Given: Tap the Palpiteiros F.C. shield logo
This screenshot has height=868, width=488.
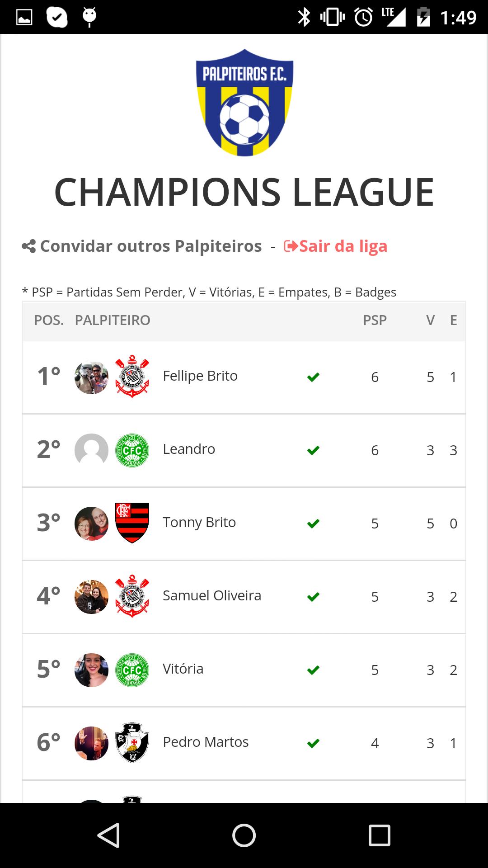Looking at the screenshot, I should point(244,103).
